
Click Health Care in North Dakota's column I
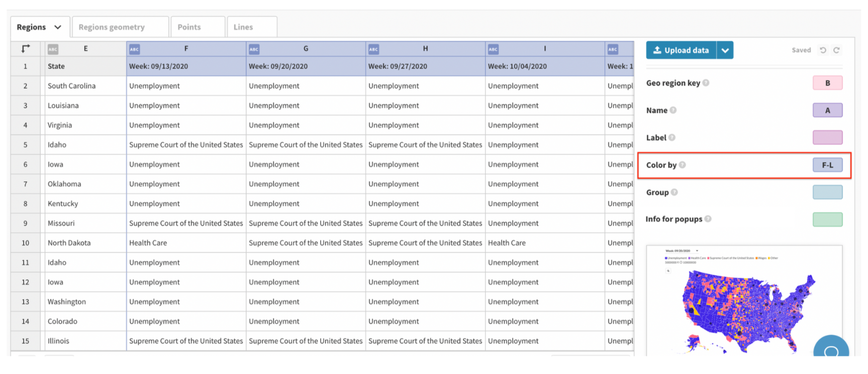point(545,243)
